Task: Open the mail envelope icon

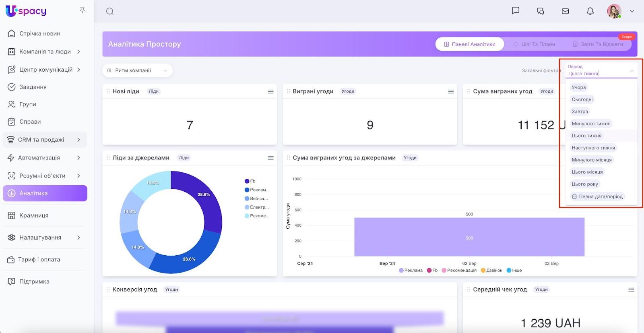Action: [x=565, y=11]
